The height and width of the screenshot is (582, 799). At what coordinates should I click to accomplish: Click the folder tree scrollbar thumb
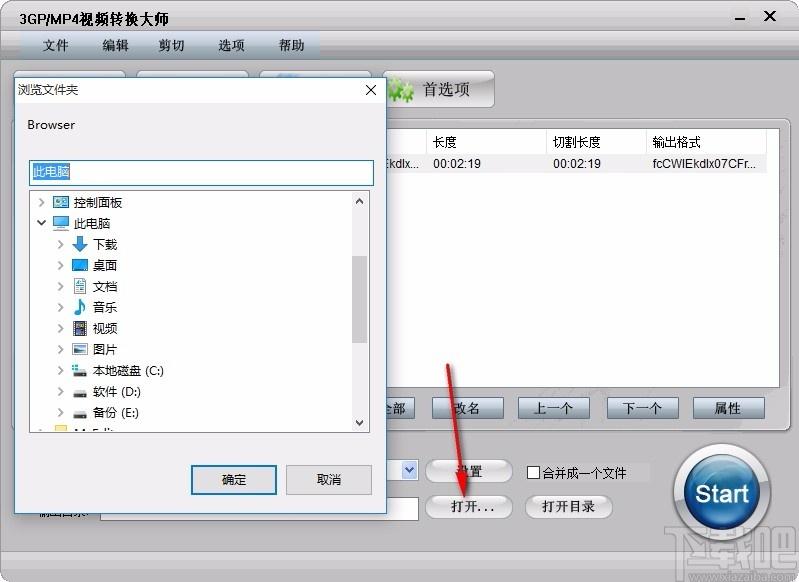tap(359, 299)
